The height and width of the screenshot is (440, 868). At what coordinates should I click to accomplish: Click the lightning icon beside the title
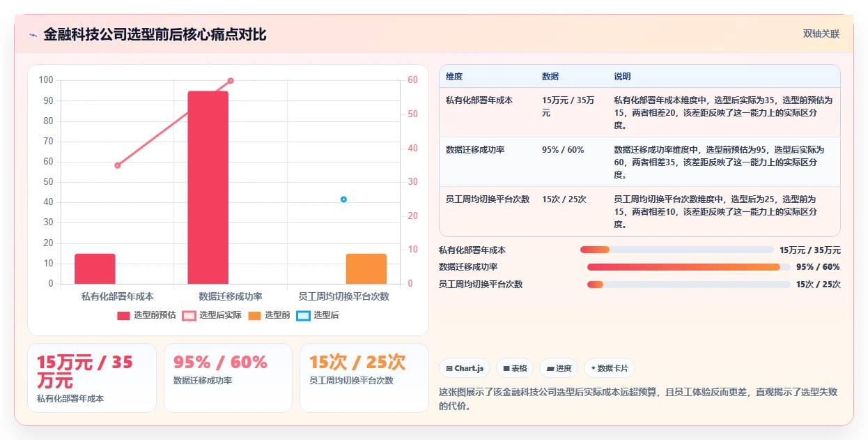(x=33, y=35)
